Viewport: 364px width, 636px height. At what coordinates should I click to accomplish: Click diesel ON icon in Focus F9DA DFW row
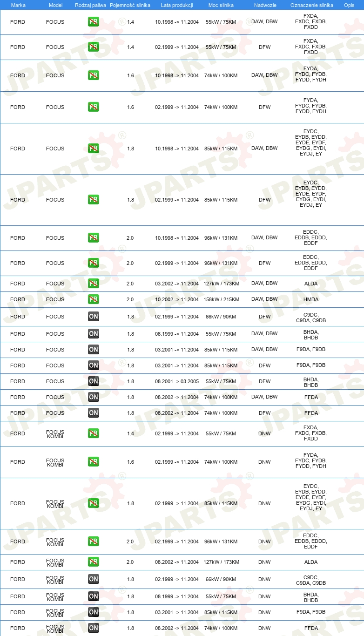click(x=94, y=365)
